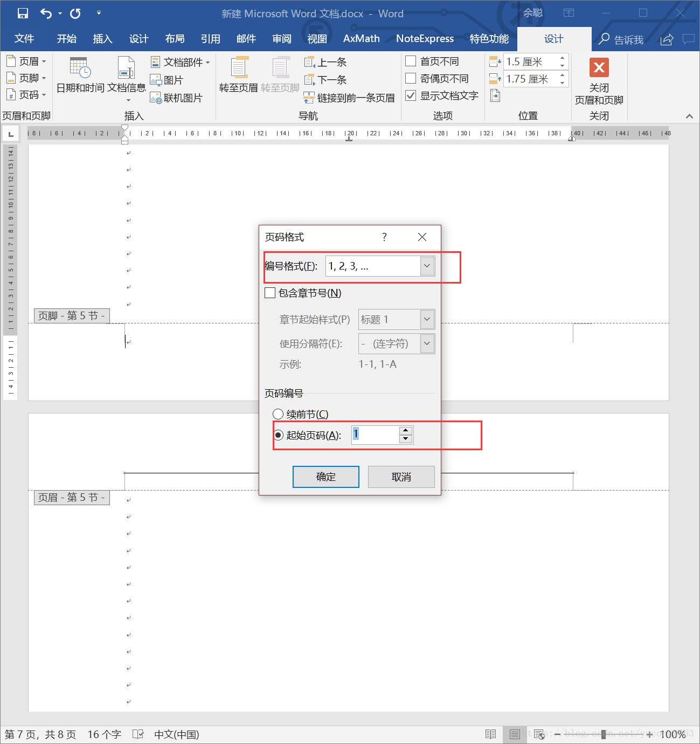Screen dimensions: 700x744
Task: Decrease the 1.75 厘米 footer distance
Action: pyautogui.click(x=563, y=83)
